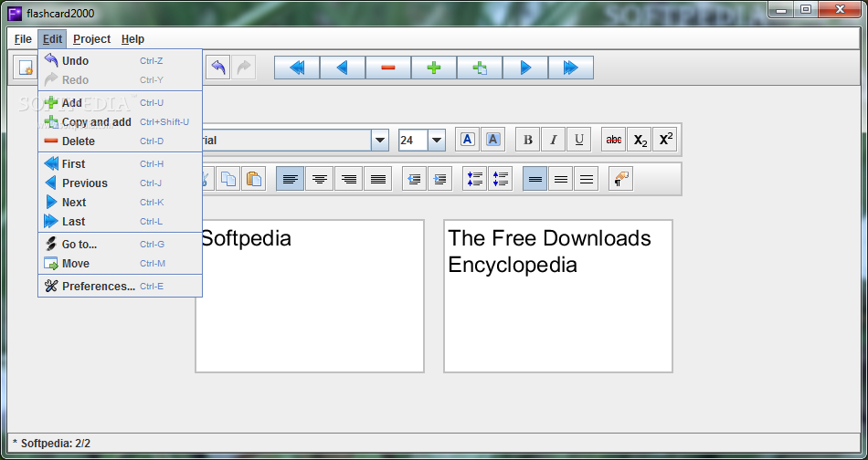
Task: Click the font size field showing 24
Action: point(413,141)
